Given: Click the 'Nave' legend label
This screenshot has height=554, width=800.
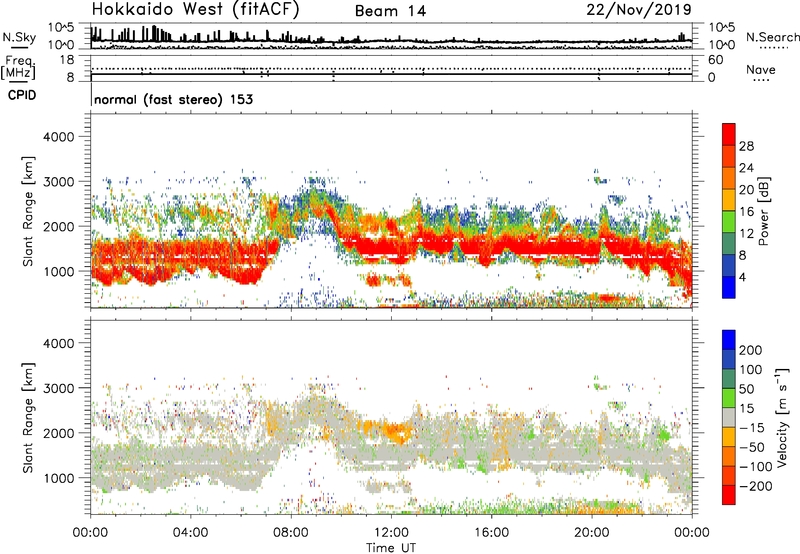Looking at the screenshot, I should (760, 70).
